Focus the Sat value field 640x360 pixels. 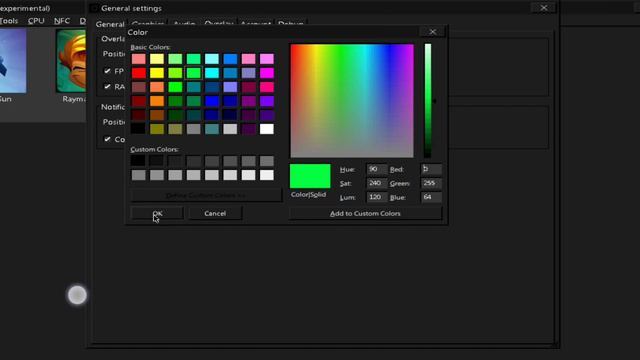pyautogui.click(x=376, y=183)
